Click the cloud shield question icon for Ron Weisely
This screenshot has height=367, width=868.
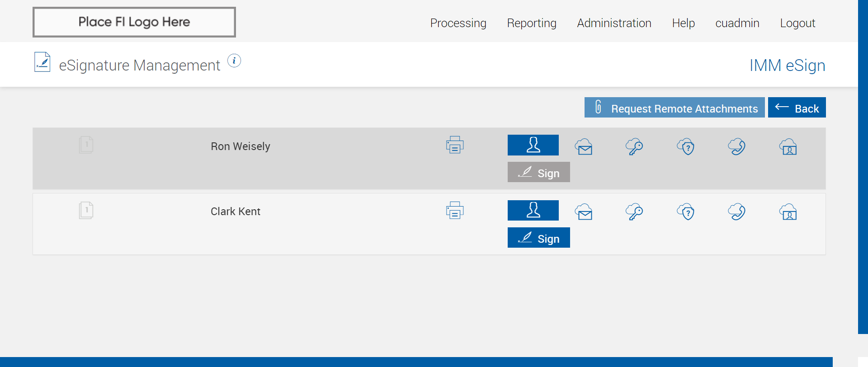686,146
